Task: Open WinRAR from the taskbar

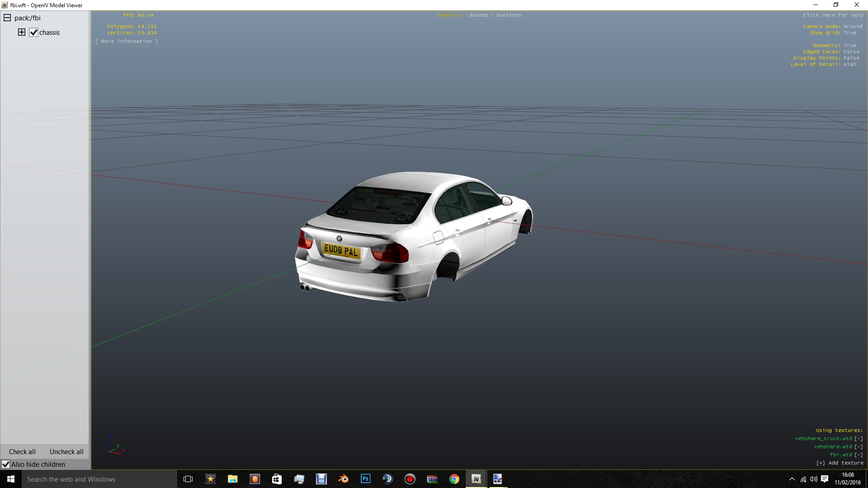Action: (432, 479)
